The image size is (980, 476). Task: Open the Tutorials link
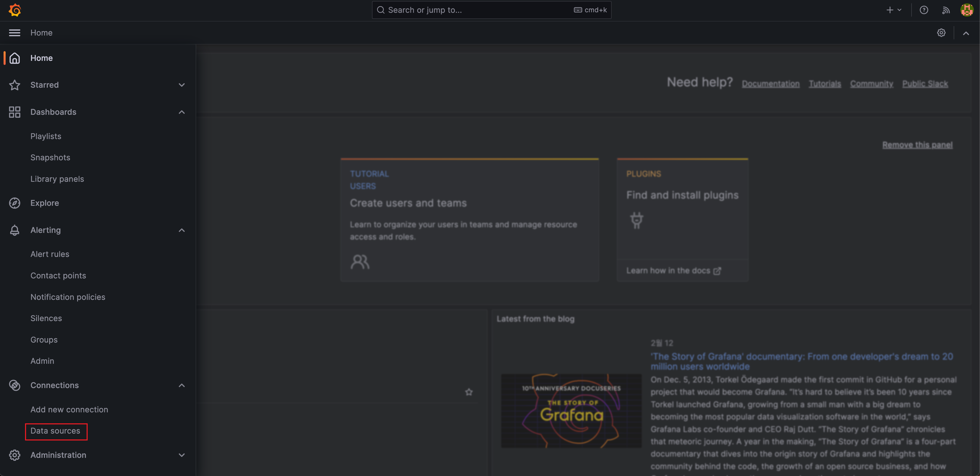[824, 84]
